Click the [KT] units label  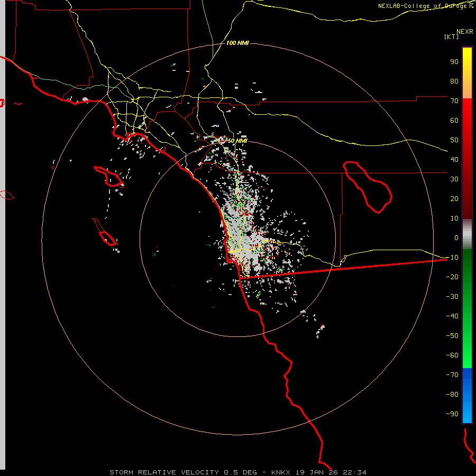point(452,36)
